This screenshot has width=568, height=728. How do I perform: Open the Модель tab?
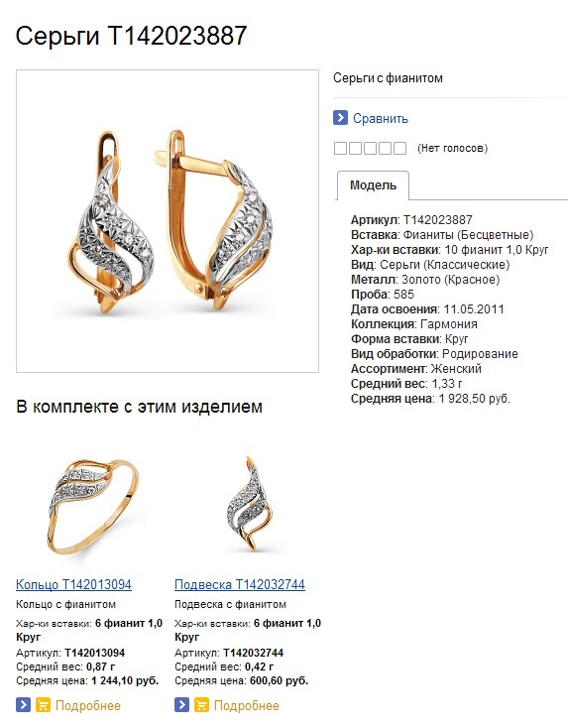point(373,185)
